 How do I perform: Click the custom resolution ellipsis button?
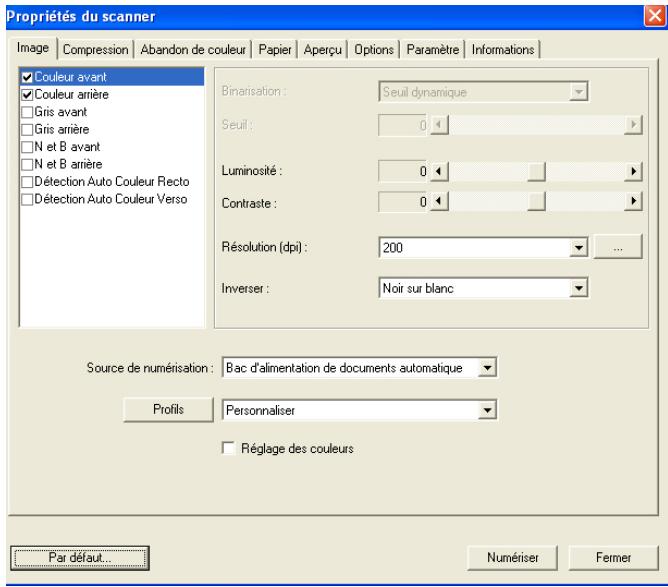pos(618,247)
